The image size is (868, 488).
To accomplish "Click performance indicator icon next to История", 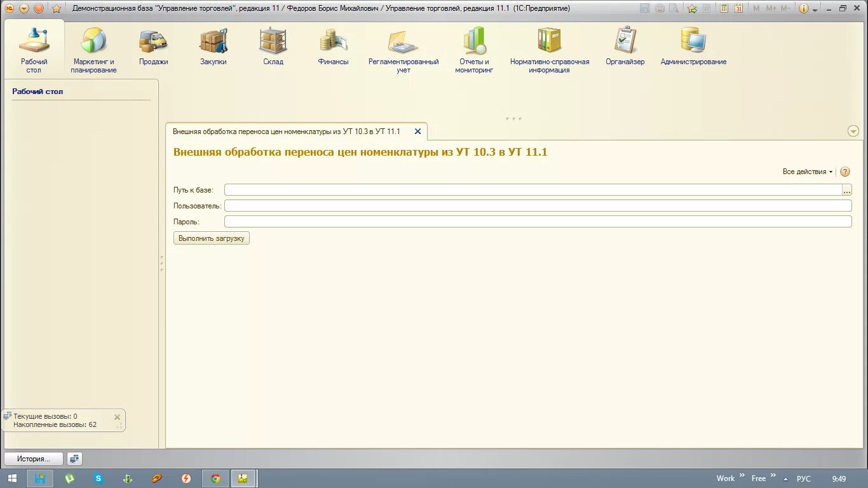I will tap(74, 459).
